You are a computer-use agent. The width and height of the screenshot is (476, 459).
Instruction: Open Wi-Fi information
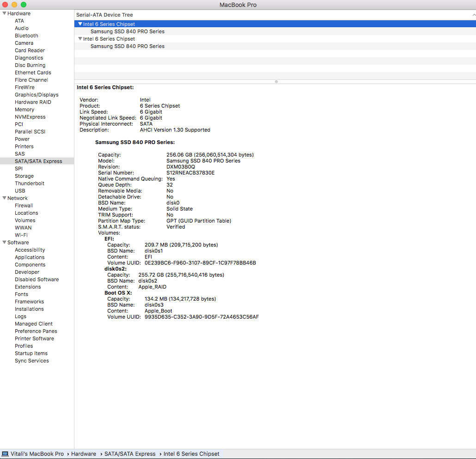point(21,235)
